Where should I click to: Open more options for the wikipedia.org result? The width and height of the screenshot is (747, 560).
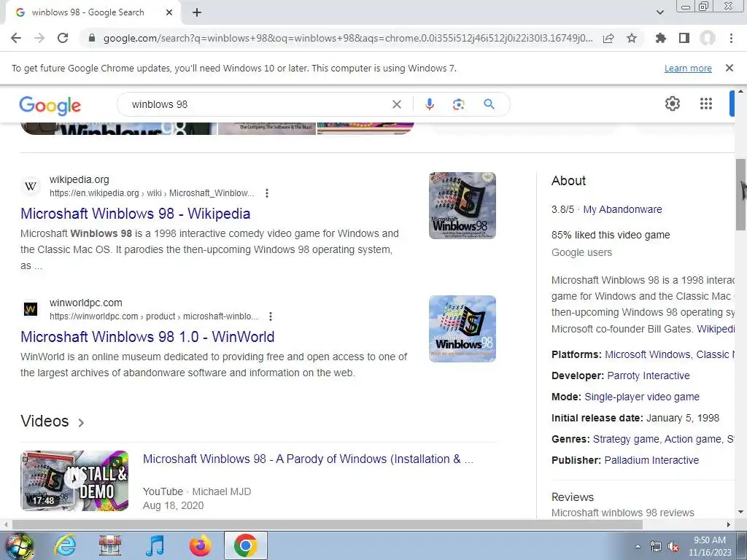(x=267, y=192)
